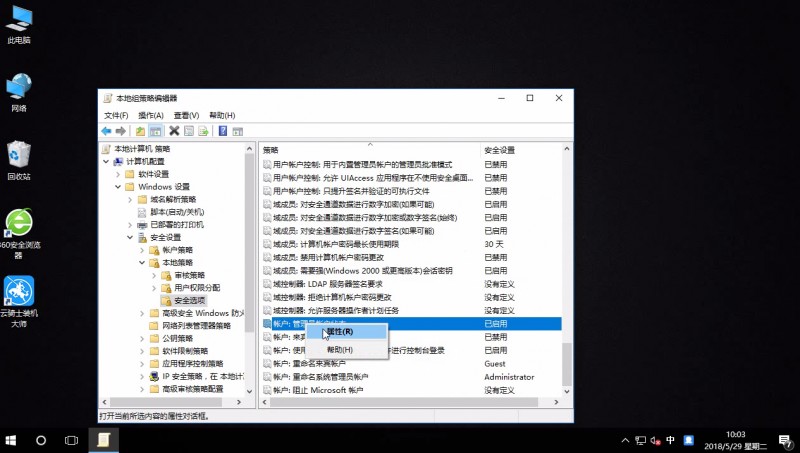Choose 帮助(H) in context menu
This screenshot has height=453, width=800.
pyautogui.click(x=346, y=349)
